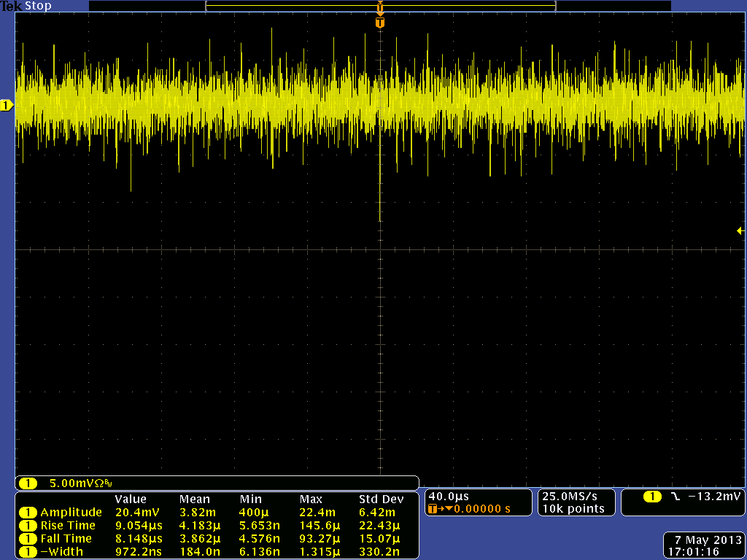The height and width of the screenshot is (560, 747).
Task: Click the 40.0µs horizontal timebase readout
Action: tap(449, 496)
